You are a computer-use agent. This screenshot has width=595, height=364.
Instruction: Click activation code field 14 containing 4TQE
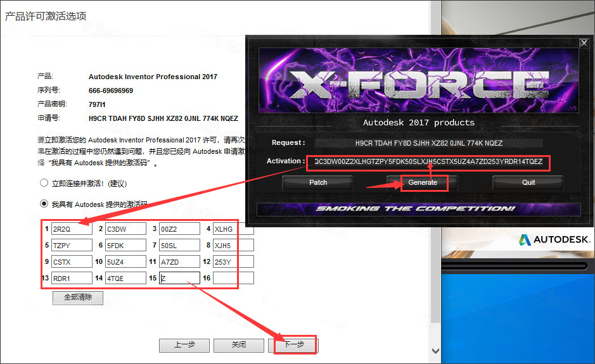tap(125, 278)
